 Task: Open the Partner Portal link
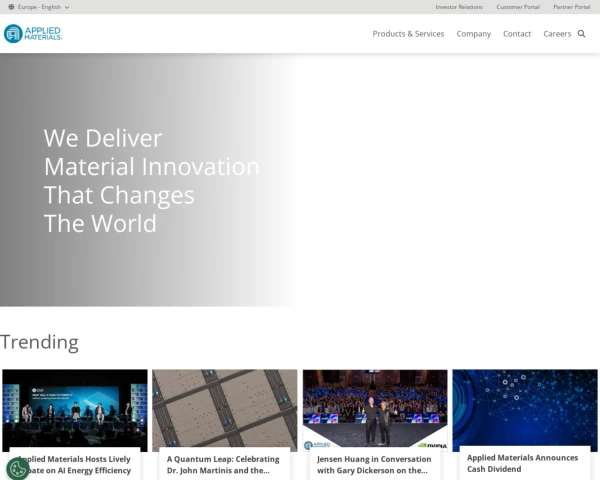(571, 7)
